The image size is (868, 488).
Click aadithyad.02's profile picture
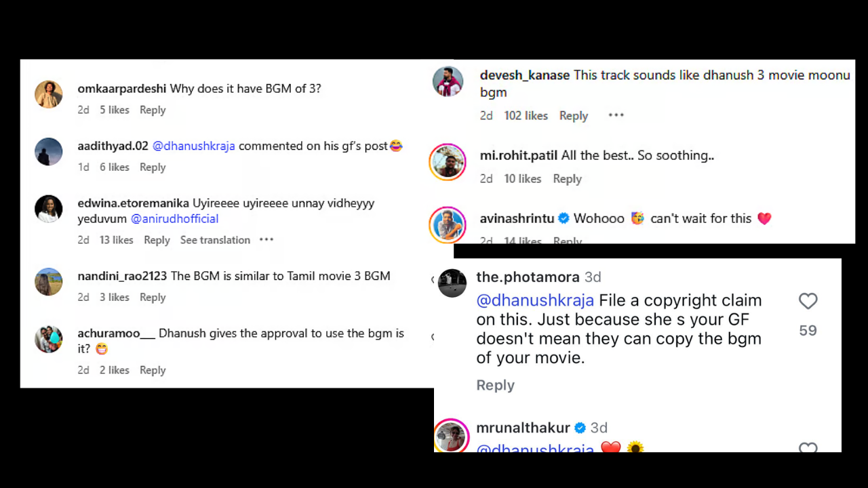[x=48, y=151]
